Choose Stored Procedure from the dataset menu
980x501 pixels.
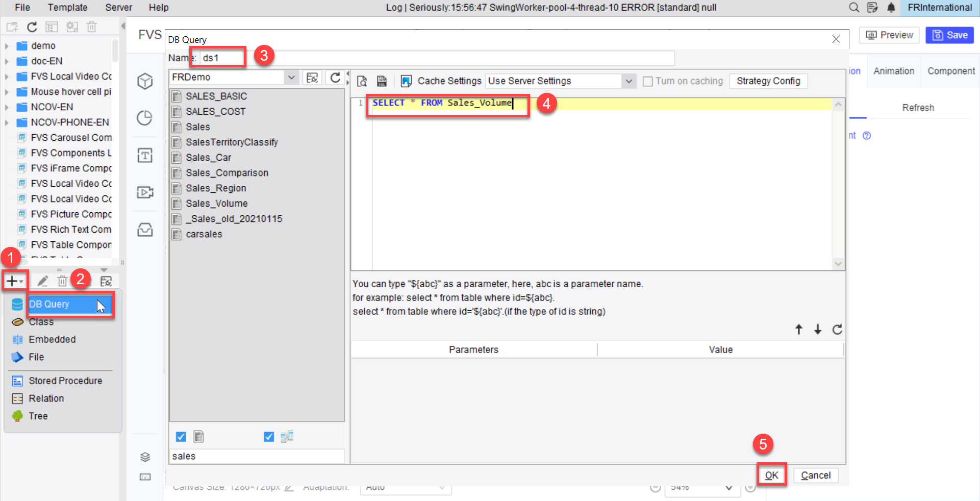[x=65, y=381]
